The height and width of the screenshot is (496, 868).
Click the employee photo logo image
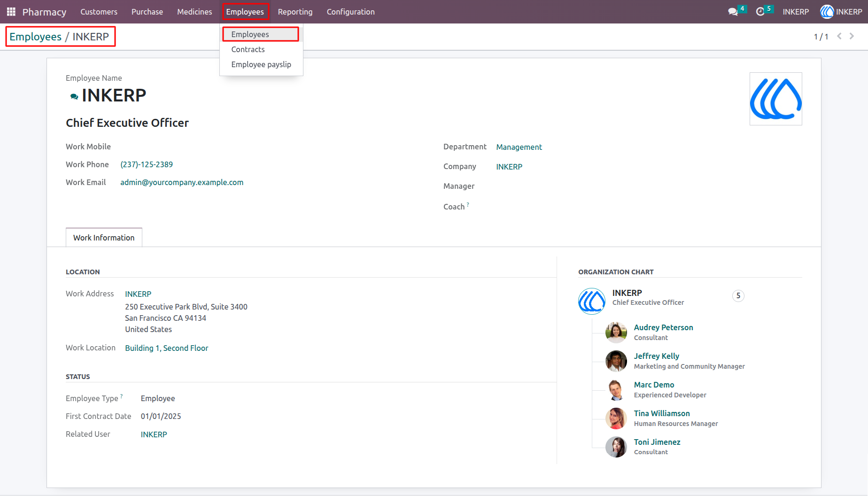coord(775,99)
